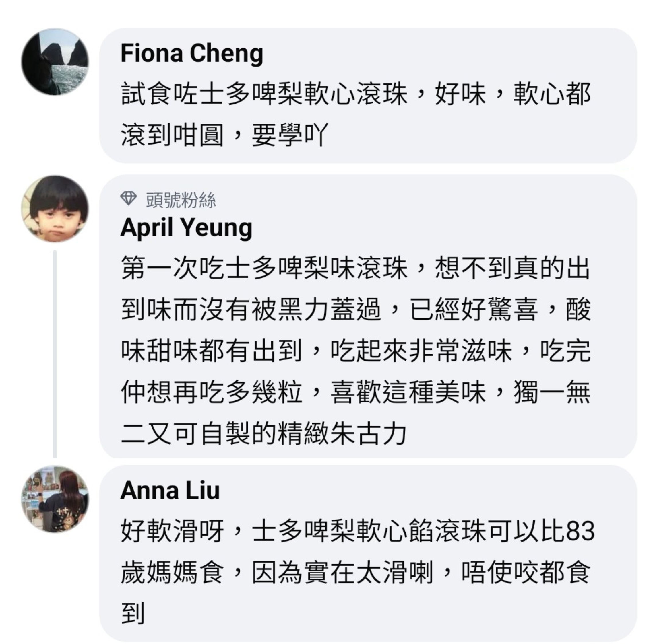Click the diamond top fan badge icon
The height and width of the screenshot is (644, 651).
coord(128,199)
